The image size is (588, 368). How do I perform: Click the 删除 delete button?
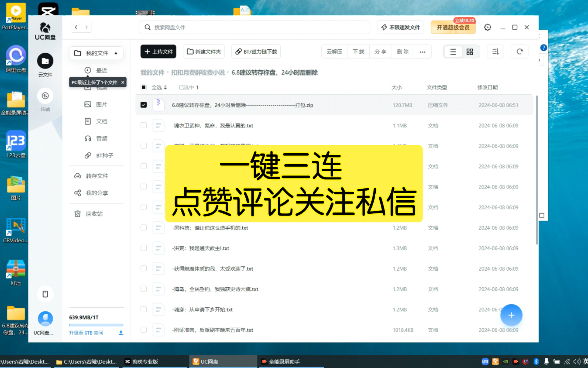click(403, 52)
